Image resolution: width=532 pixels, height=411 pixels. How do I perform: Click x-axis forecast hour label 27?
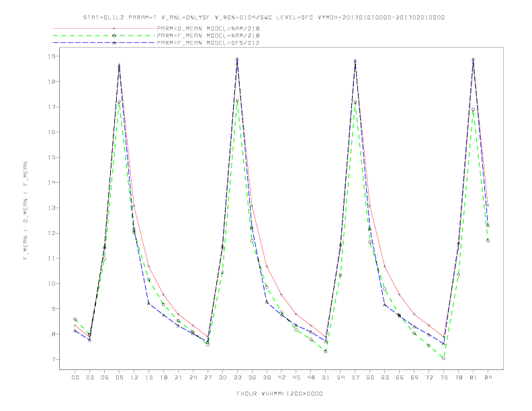[208, 377]
